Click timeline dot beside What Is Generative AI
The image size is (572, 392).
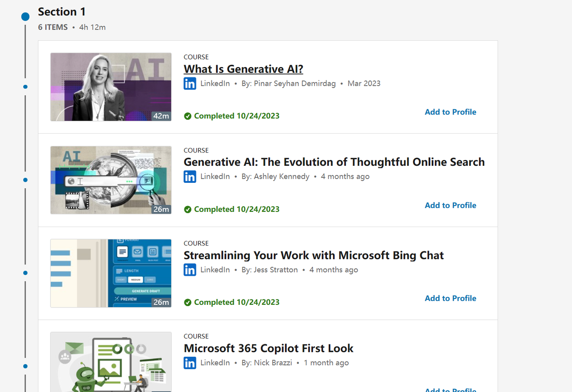click(25, 87)
